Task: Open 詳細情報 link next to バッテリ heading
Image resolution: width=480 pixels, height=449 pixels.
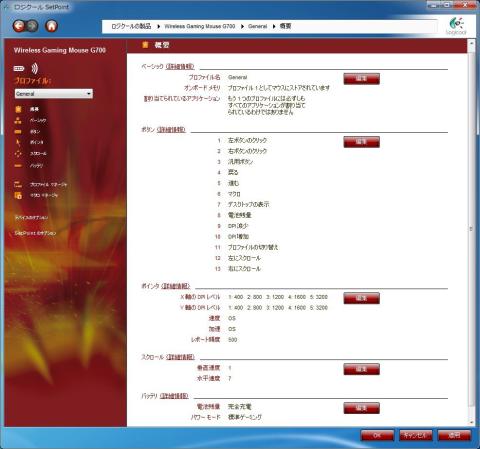Action: click(x=174, y=396)
